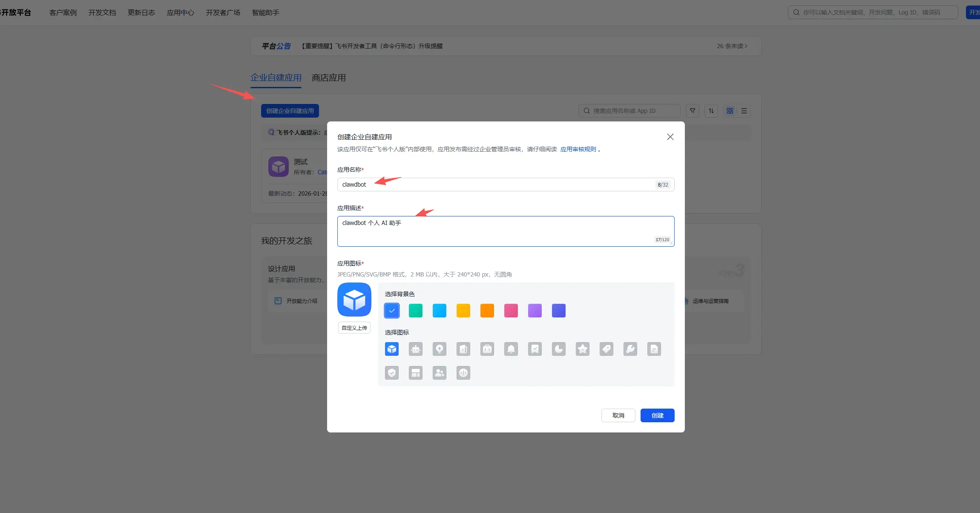This screenshot has height=513, width=980.
Task: Close the create app dialog
Action: coord(670,137)
